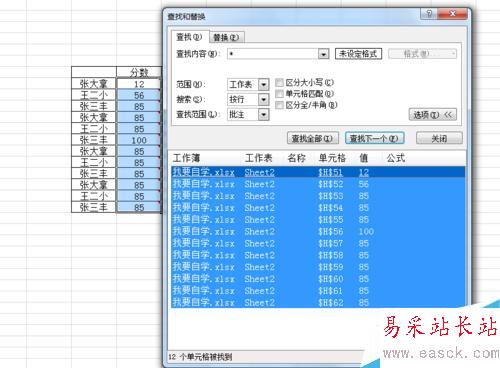Select result row for cell $H$60
500x368 pixels.
tap(318, 279)
